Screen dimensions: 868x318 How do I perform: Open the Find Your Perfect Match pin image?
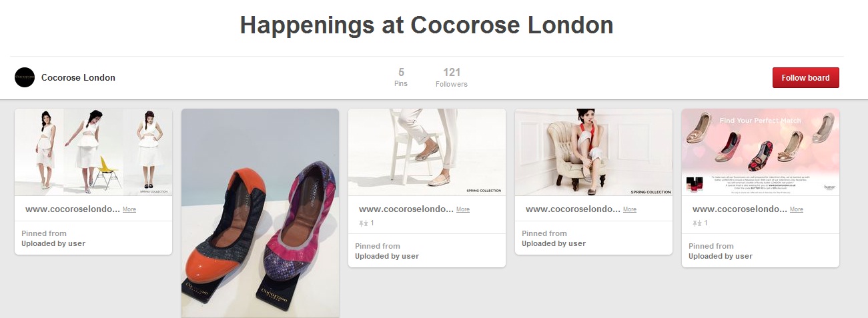tap(761, 152)
